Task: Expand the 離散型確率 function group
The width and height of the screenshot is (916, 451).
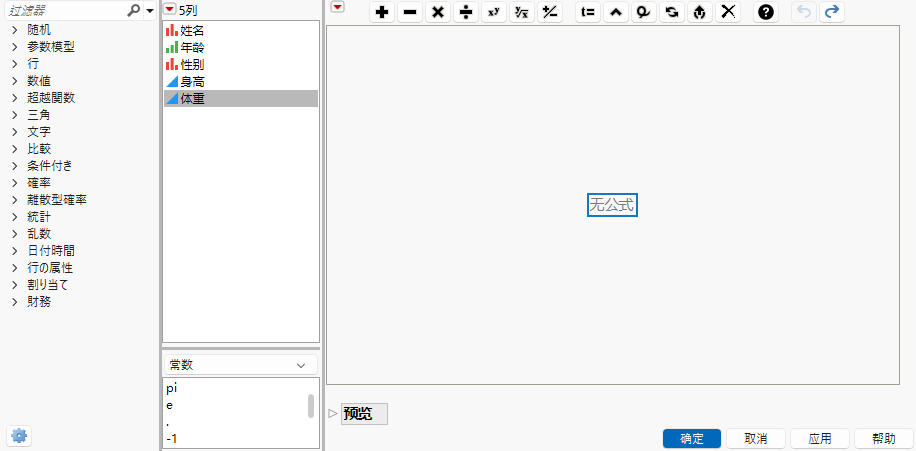Action: pos(15,200)
